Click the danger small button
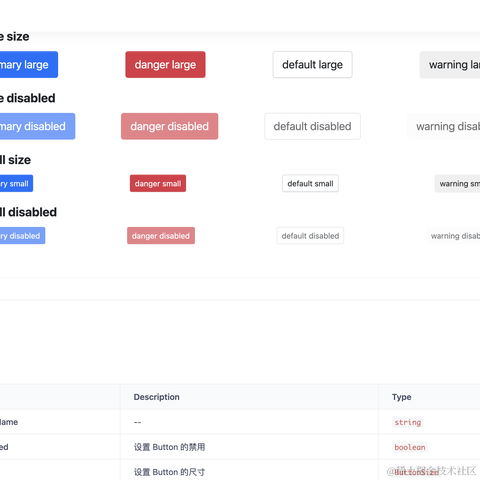The image size is (480, 480). click(x=158, y=183)
